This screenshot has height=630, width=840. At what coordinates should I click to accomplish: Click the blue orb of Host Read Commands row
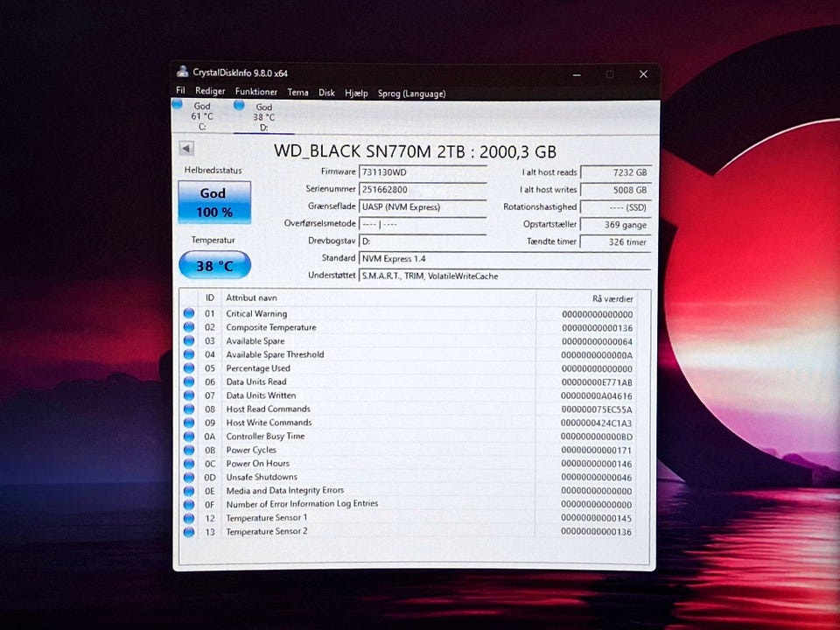(189, 409)
